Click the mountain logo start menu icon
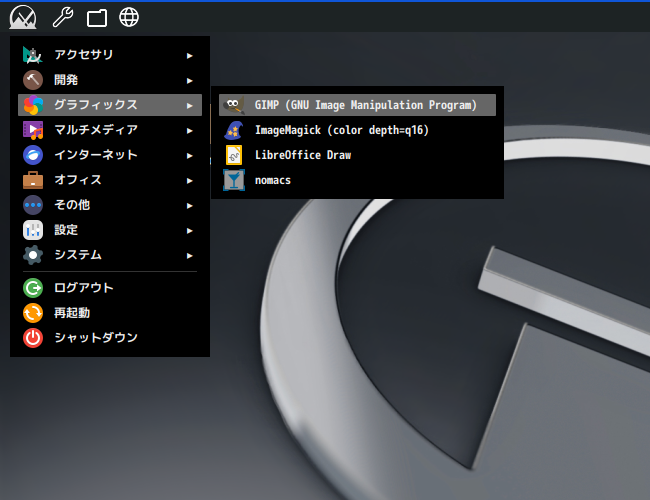This screenshot has width=650, height=500. click(22, 17)
